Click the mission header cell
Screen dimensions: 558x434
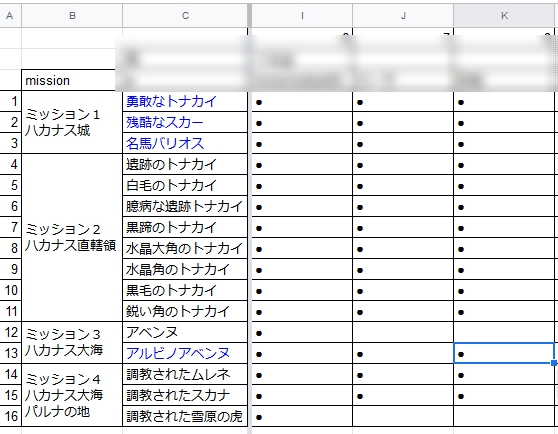coord(68,80)
